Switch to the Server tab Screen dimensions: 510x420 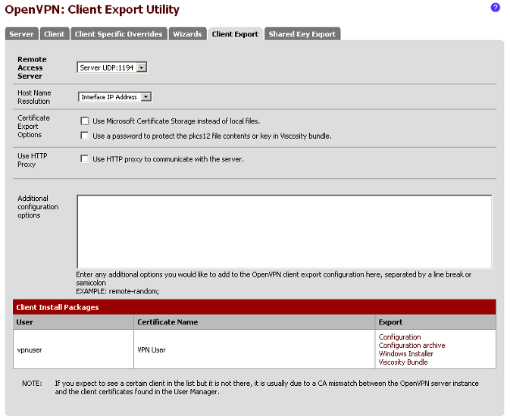pos(21,34)
